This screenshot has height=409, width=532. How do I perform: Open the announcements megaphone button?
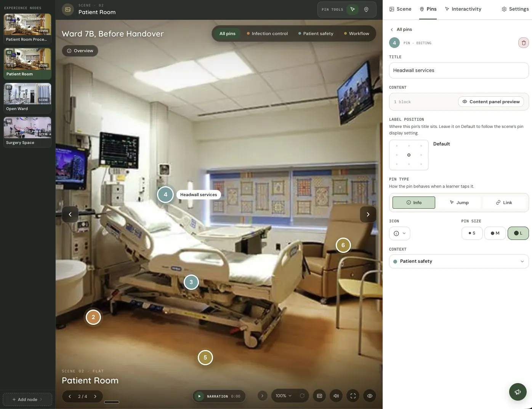(518, 392)
